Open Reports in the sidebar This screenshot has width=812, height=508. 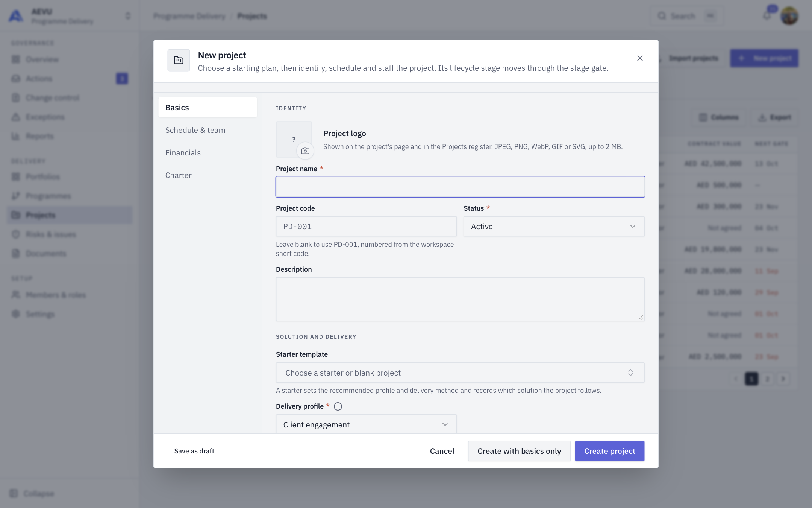coord(70,136)
